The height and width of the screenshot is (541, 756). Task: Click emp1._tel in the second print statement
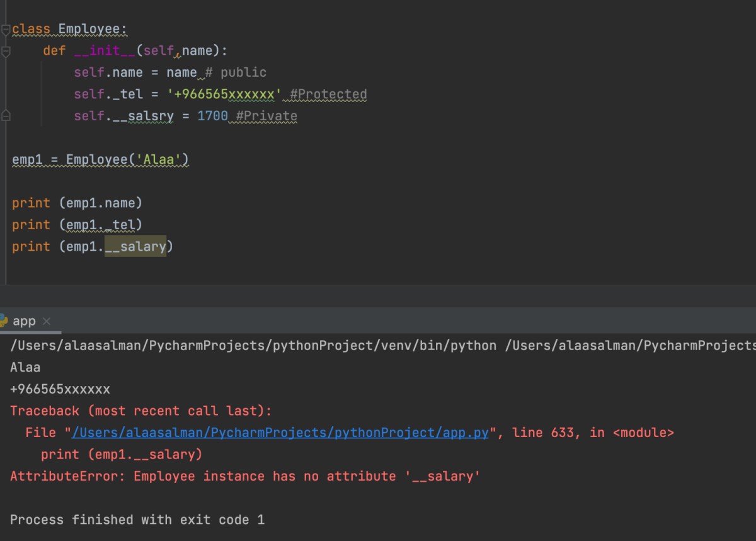(x=104, y=225)
